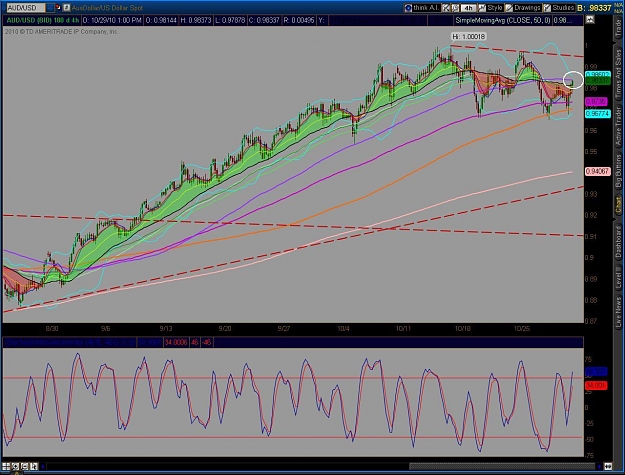Open the Studies menu

pyautogui.click(x=559, y=8)
